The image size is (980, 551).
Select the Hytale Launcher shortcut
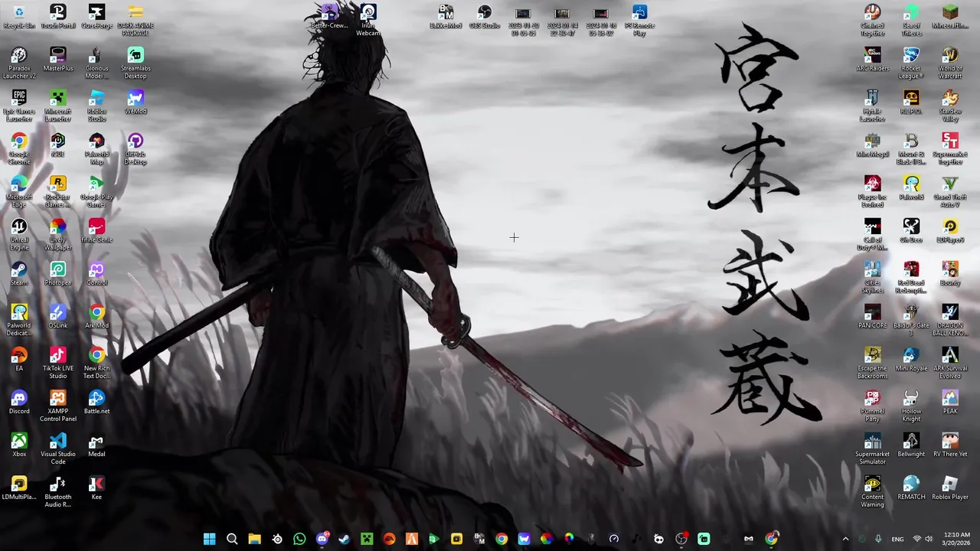(x=872, y=106)
